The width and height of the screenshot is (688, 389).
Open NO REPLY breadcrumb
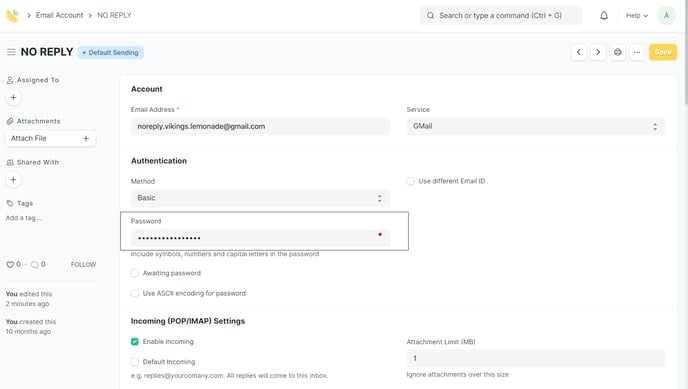(x=114, y=15)
